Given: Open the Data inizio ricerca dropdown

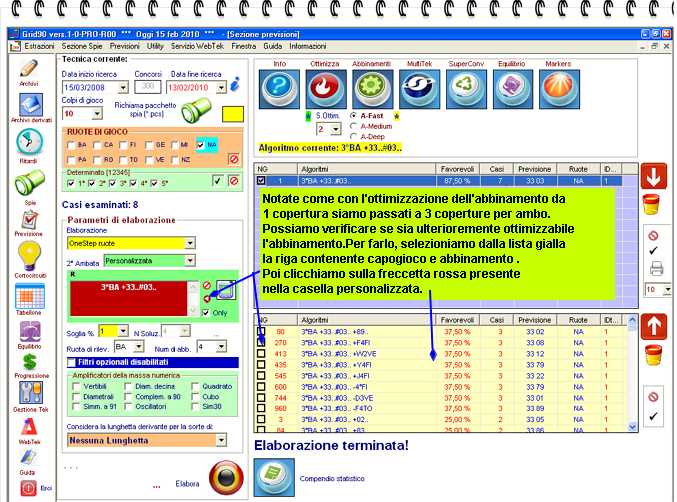Looking at the screenshot, I should (123, 88).
